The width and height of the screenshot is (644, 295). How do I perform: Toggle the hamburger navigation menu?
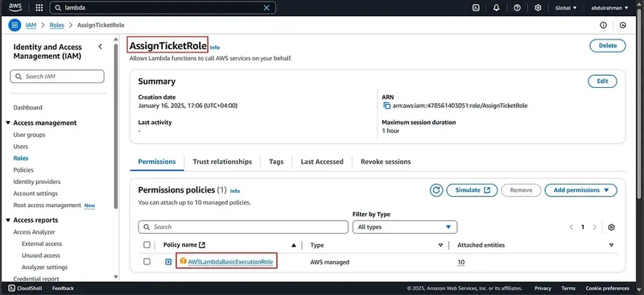(x=14, y=25)
